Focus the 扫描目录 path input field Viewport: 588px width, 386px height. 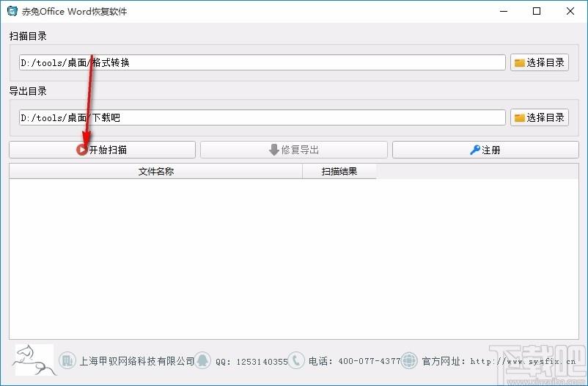262,62
